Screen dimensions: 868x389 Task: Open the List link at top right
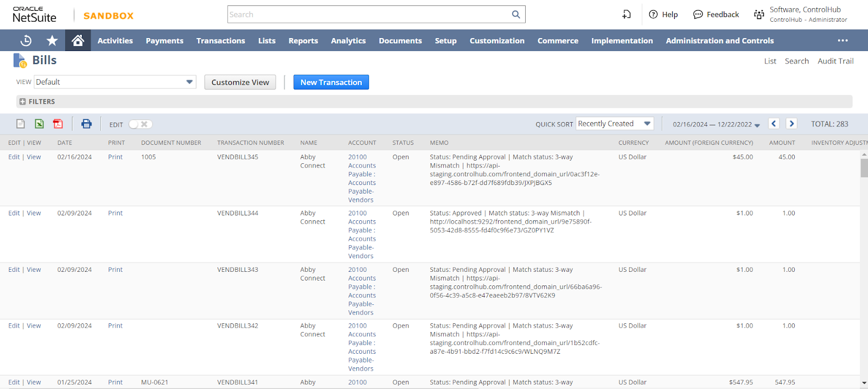(x=770, y=61)
